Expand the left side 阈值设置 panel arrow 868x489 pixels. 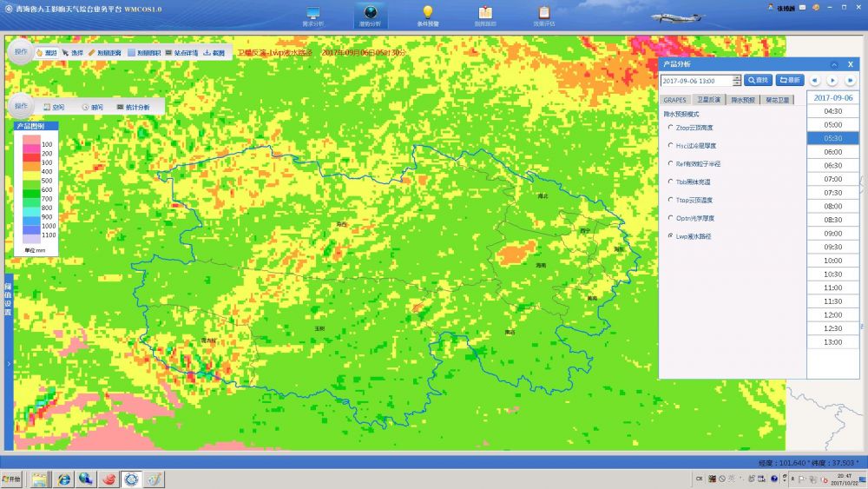click(8, 363)
